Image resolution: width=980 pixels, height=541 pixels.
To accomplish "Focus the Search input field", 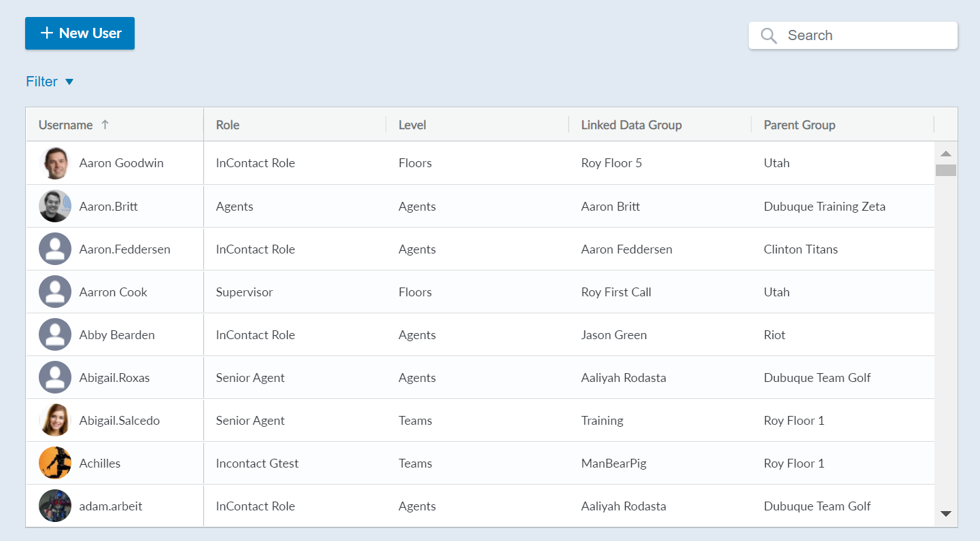I will (x=853, y=35).
